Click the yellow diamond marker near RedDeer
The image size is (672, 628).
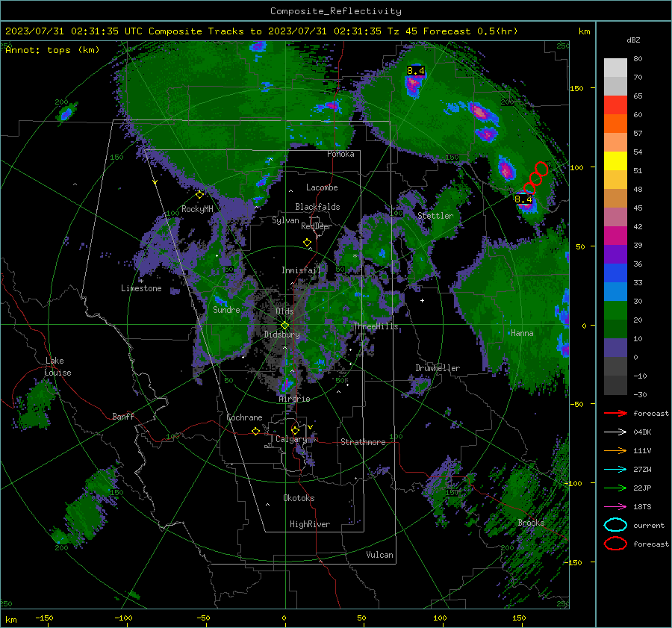pos(308,243)
